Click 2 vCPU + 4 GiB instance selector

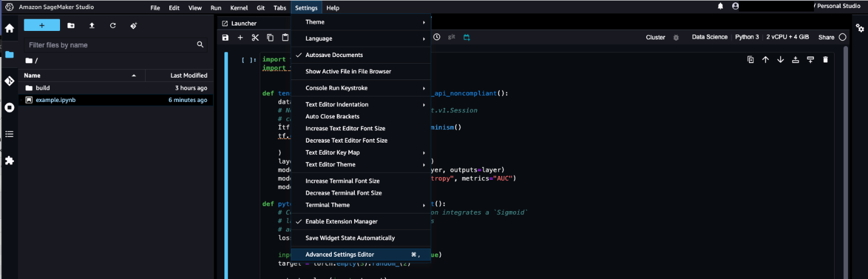pyautogui.click(x=787, y=37)
